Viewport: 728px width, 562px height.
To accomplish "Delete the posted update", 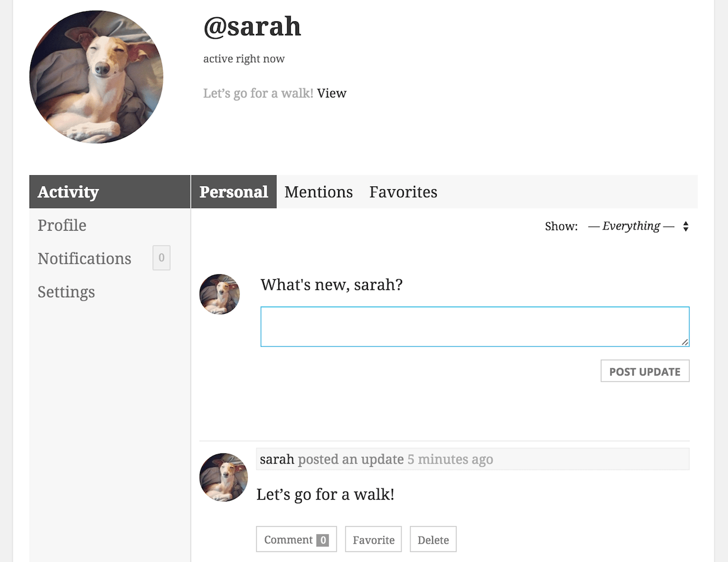I will [433, 540].
